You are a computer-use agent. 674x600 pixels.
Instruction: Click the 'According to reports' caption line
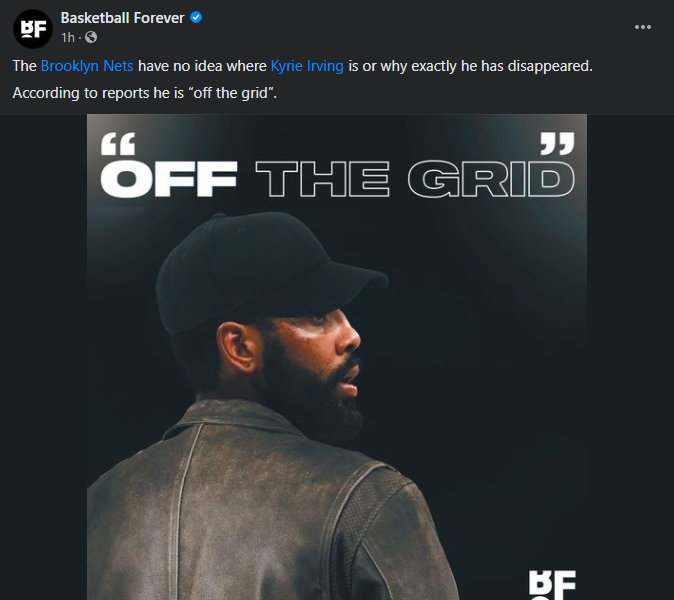(x=144, y=93)
